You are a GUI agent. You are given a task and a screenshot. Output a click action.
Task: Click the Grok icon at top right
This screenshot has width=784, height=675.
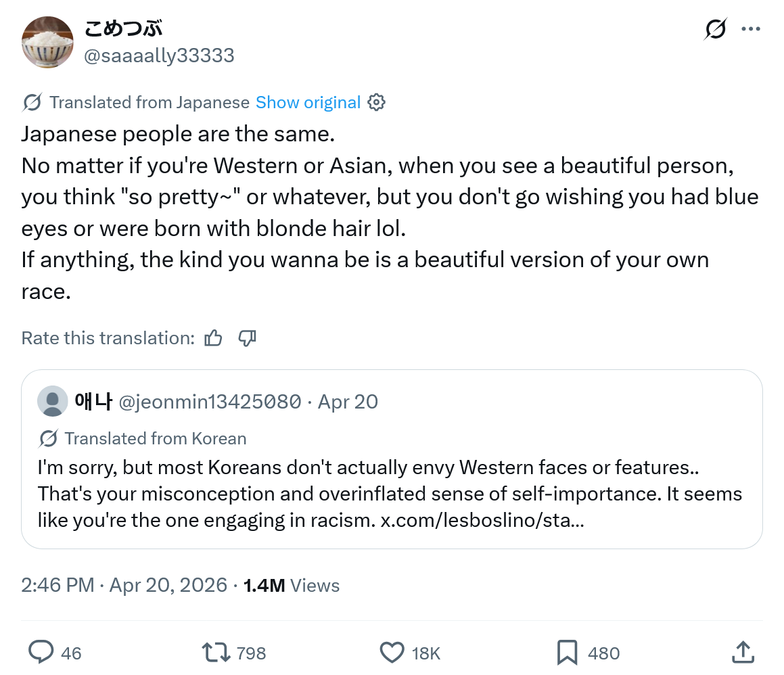(716, 29)
